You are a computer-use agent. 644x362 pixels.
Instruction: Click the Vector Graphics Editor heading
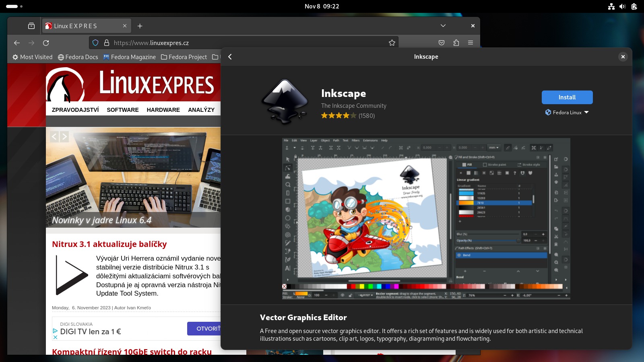point(303,317)
